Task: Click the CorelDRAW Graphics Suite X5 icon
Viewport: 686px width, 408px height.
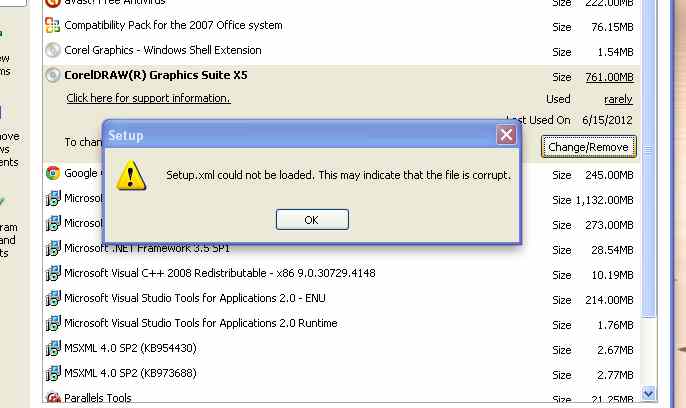Action: 53,75
